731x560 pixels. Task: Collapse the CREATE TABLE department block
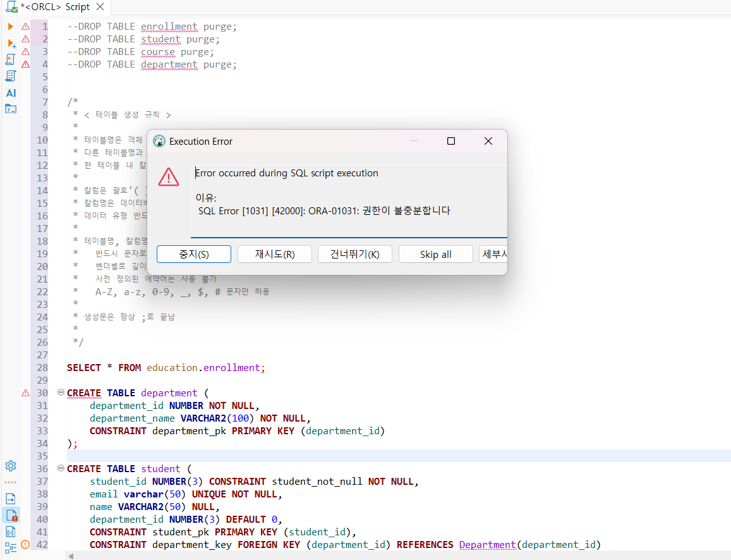click(61, 392)
